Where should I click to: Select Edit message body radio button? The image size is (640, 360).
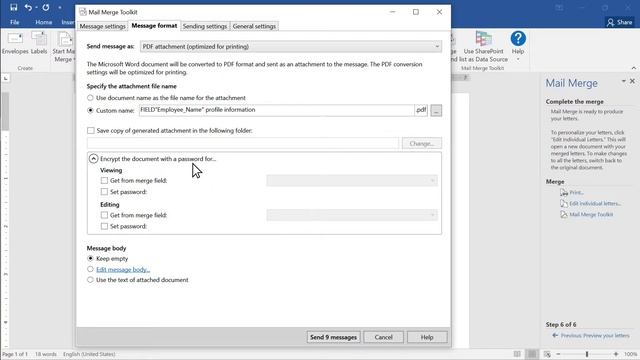tap(90, 269)
